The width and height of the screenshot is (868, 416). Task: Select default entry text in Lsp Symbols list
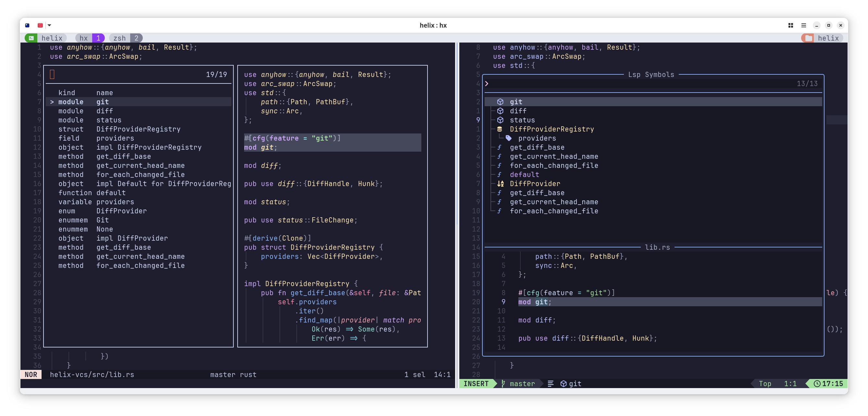[x=524, y=175]
